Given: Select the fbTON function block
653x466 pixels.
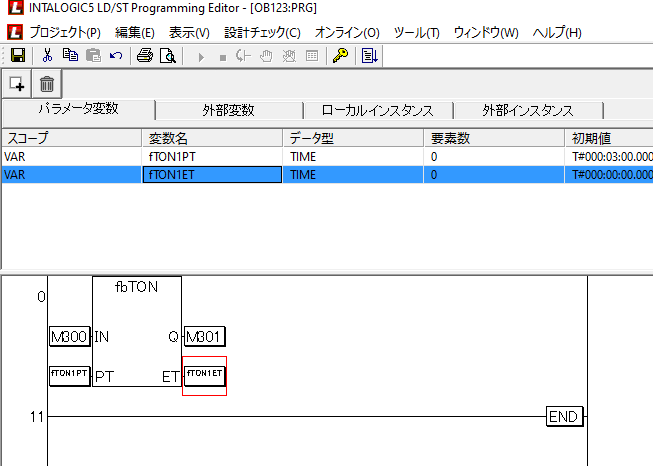Looking at the screenshot, I should pyautogui.click(x=137, y=330).
